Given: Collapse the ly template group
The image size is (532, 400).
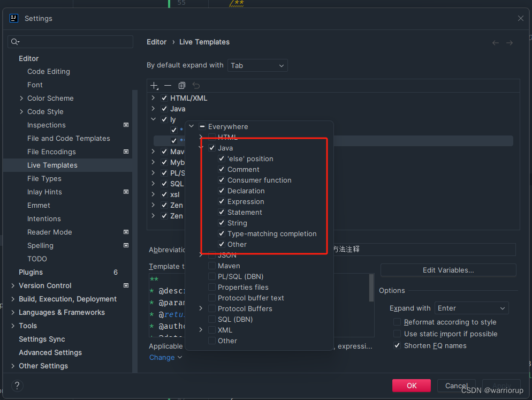Looking at the screenshot, I should (x=153, y=119).
